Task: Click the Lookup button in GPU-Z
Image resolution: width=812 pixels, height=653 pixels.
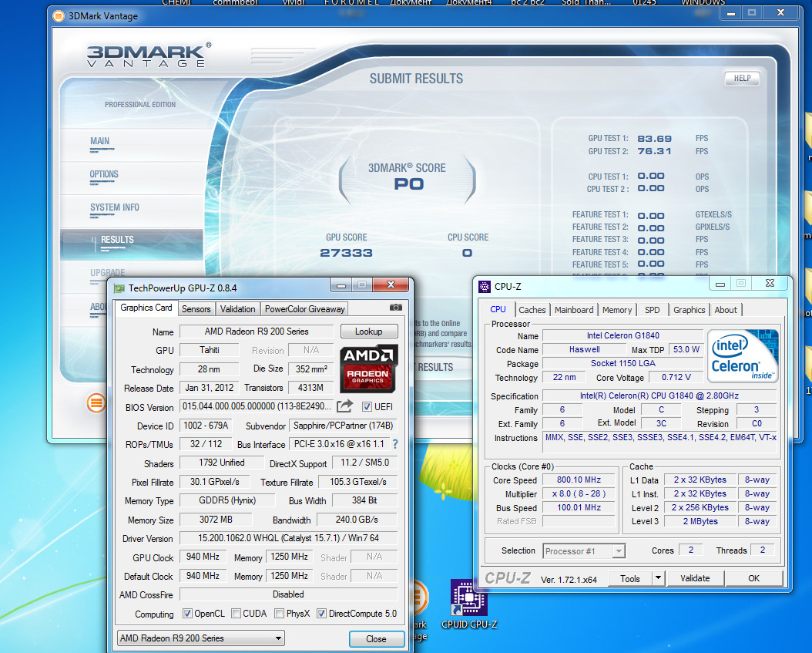Action: coord(368,332)
